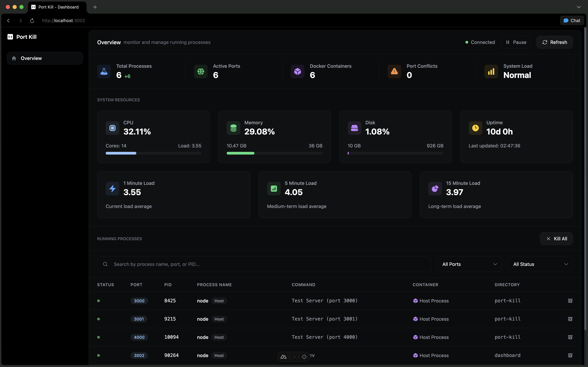This screenshot has width=588, height=367.
Task: Click the Disk usage progress bar
Action: pos(395,153)
